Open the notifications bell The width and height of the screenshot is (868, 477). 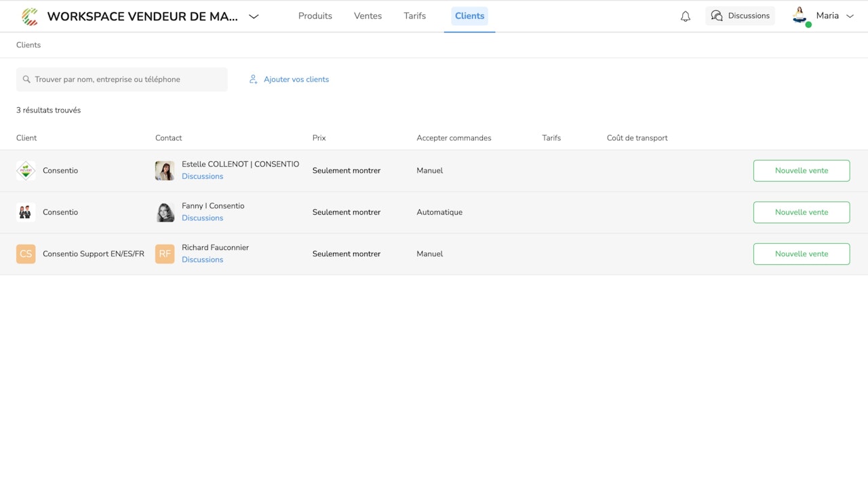click(686, 16)
